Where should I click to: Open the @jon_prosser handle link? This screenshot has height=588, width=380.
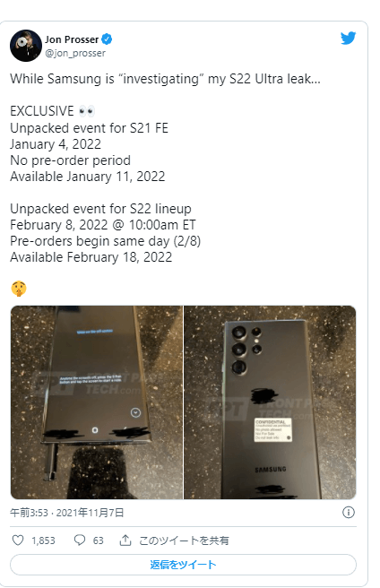(75, 53)
